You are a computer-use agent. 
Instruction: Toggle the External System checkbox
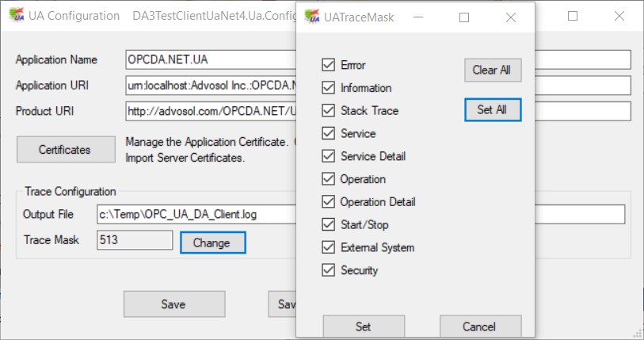click(328, 247)
